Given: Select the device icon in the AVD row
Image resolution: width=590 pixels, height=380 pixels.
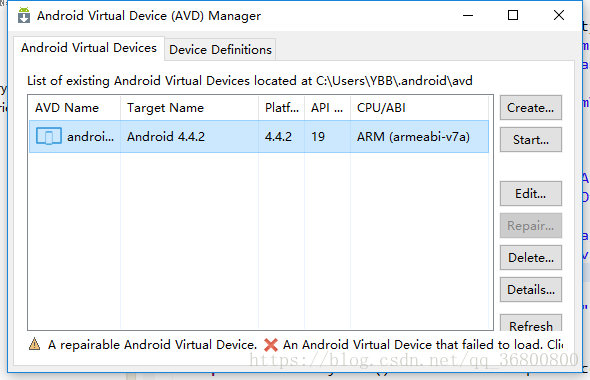Looking at the screenshot, I should (x=49, y=136).
